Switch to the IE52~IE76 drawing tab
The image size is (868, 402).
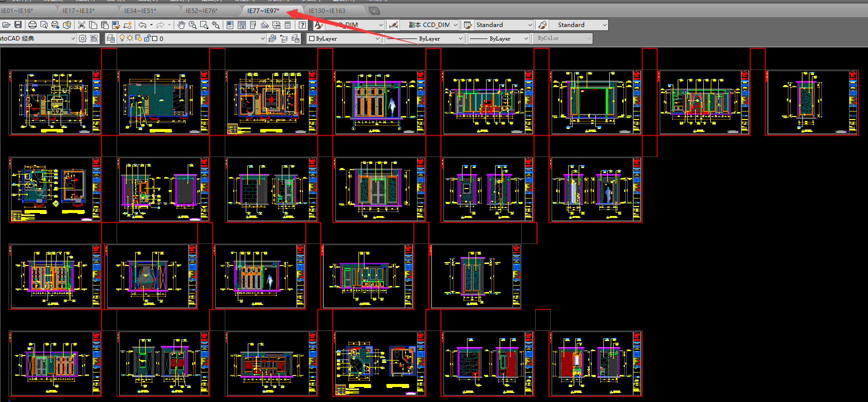coord(202,10)
